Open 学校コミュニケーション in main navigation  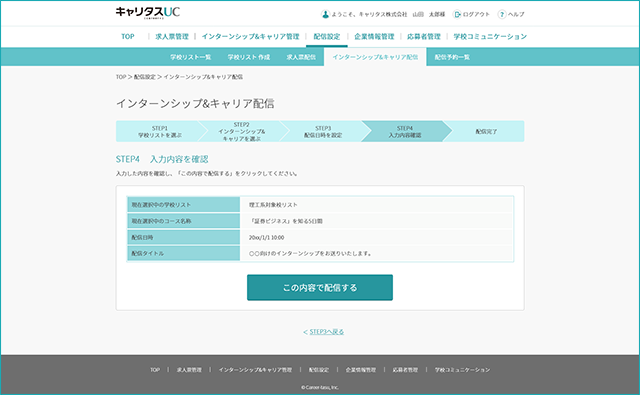tap(490, 36)
